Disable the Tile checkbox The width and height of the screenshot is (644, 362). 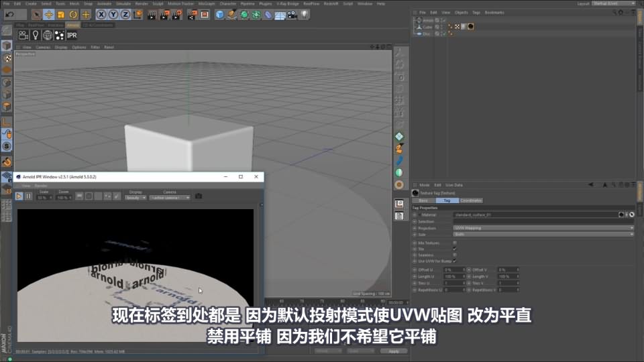point(455,249)
